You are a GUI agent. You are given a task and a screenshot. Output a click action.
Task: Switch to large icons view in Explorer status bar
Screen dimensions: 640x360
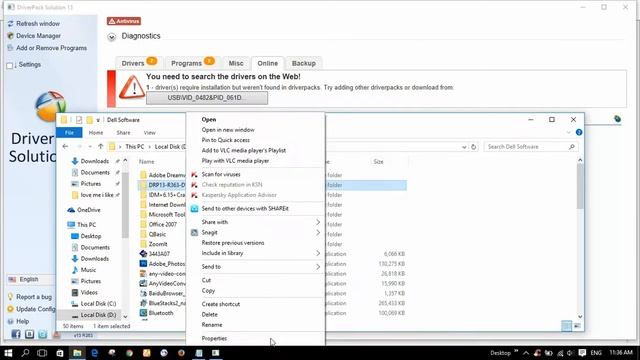[577, 326]
